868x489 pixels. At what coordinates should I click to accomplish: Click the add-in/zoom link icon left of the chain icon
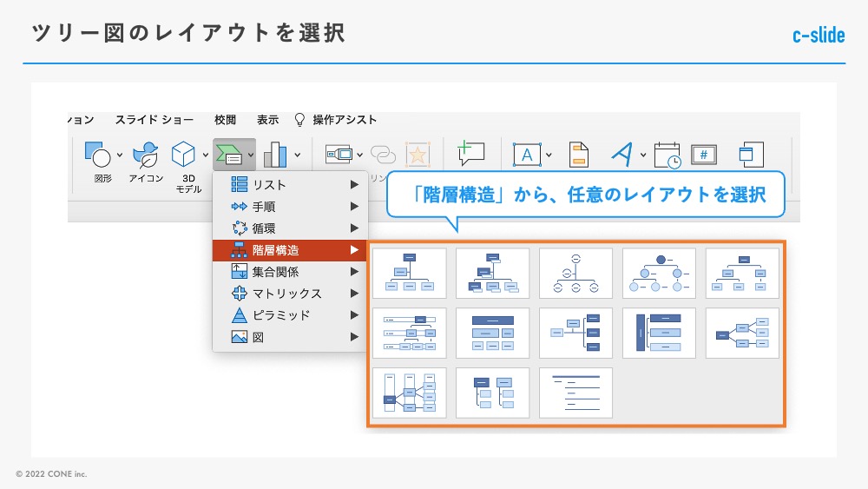click(x=339, y=155)
